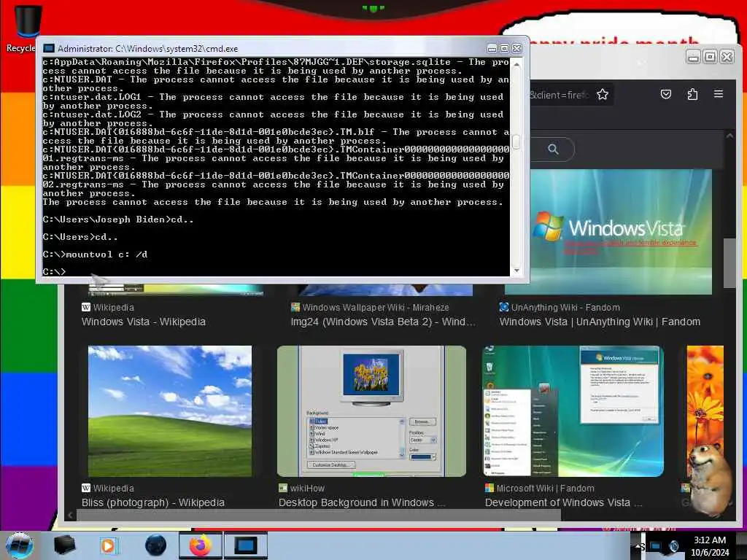Select the Windows Vista logo thumbnail
This screenshot has height=560, width=747.
(622, 231)
